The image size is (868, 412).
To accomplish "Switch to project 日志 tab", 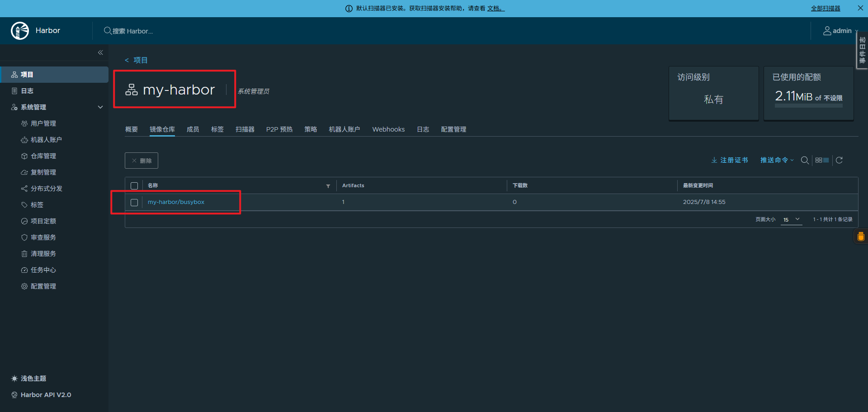I will point(423,129).
